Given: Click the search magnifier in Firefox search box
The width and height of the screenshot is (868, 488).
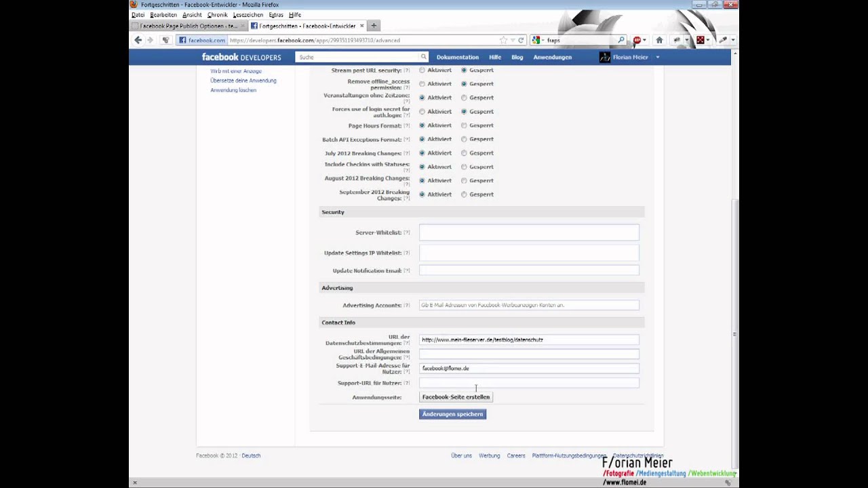Looking at the screenshot, I should tap(621, 40).
